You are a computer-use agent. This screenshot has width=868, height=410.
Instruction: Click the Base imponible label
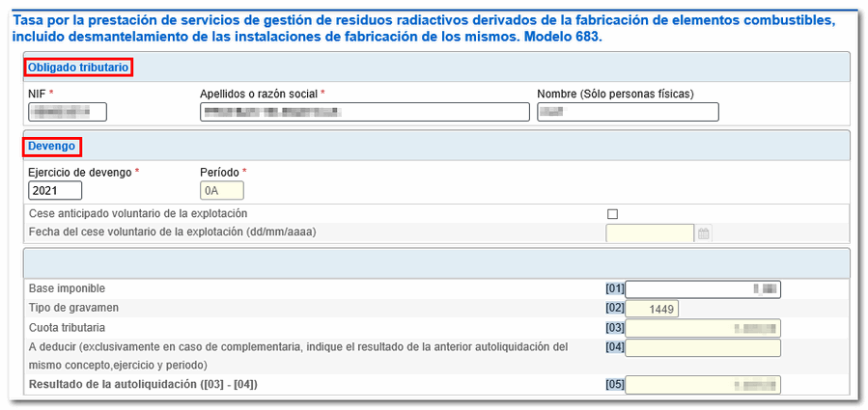[67, 288]
